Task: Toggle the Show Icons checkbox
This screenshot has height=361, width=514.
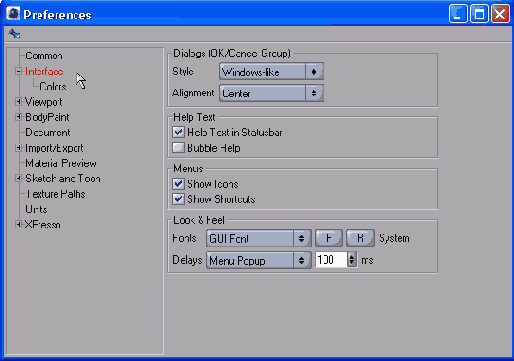Action: click(178, 184)
